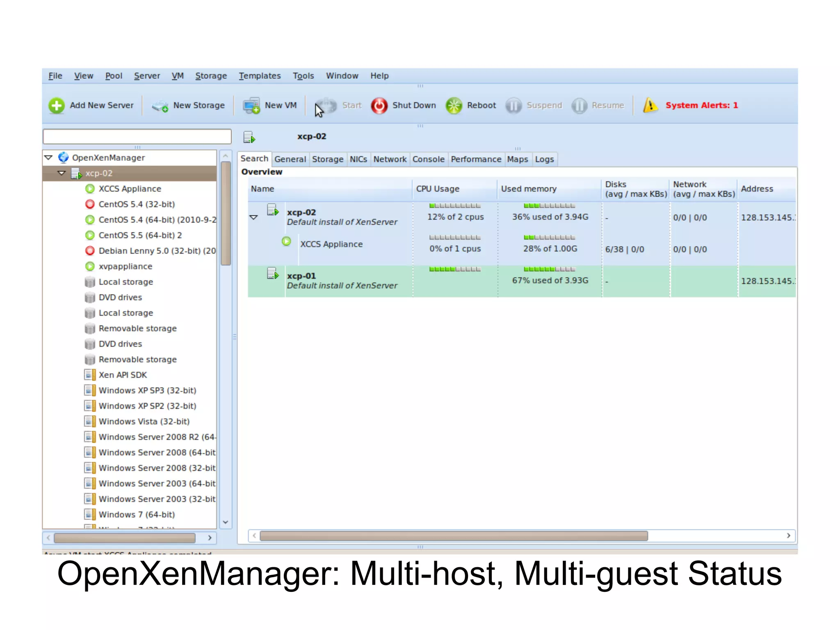Click the Start icon in toolbar
Viewport: 840px width, 630px height.
(326, 105)
